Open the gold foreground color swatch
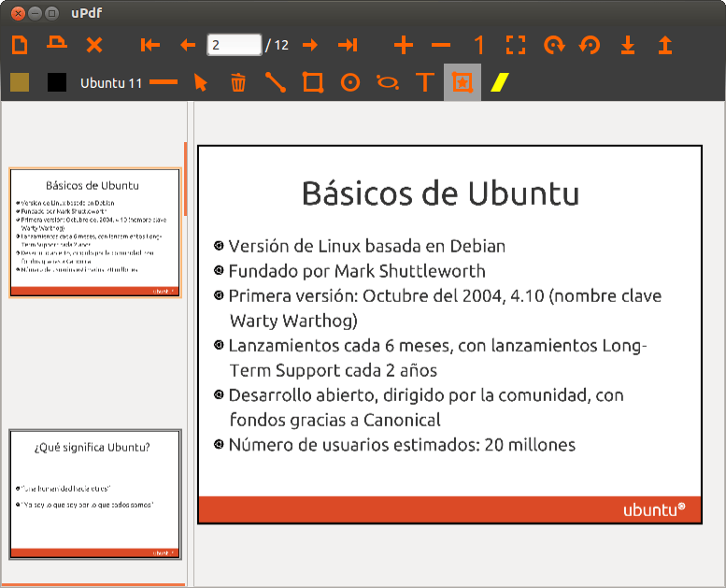The width and height of the screenshot is (726, 588). (20, 82)
